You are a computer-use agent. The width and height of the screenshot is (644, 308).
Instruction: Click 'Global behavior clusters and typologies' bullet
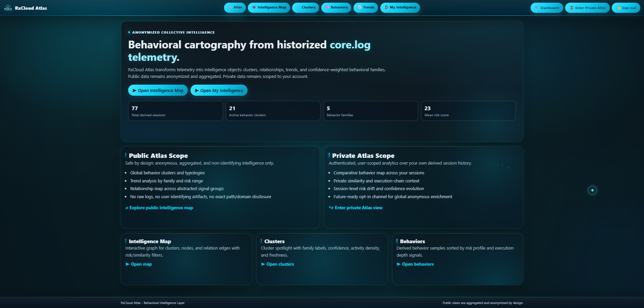tap(167, 173)
